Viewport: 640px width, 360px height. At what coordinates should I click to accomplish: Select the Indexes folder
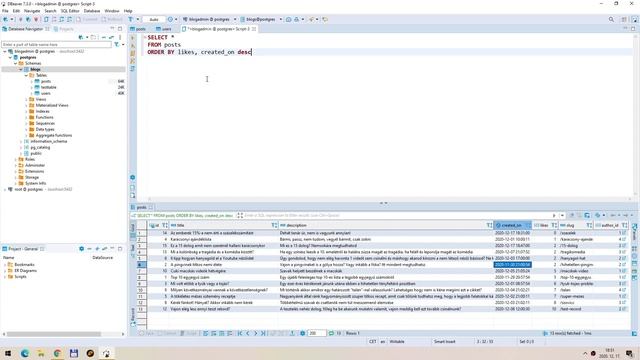tap(42, 111)
